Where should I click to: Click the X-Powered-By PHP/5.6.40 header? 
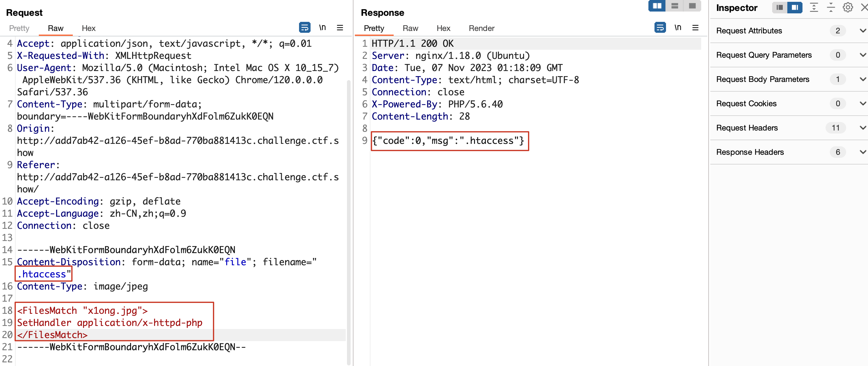(437, 104)
